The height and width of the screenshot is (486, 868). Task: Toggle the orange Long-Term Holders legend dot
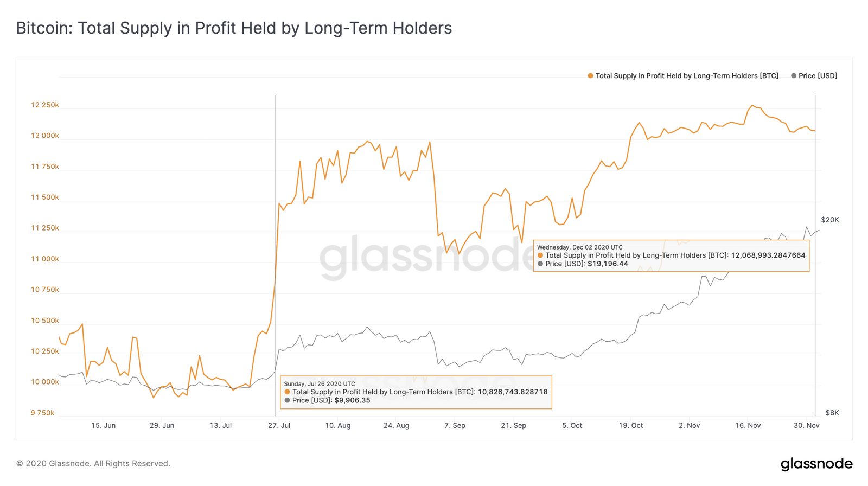pyautogui.click(x=590, y=76)
